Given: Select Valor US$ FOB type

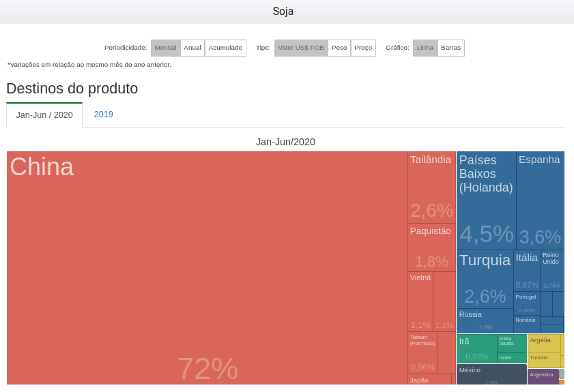Looking at the screenshot, I should pos(301,48).
